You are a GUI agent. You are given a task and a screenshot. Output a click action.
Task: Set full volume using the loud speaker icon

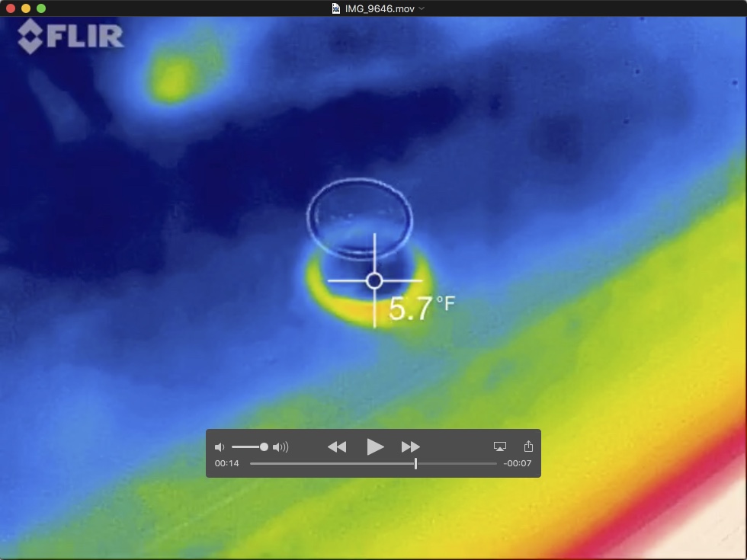[x=281, y=447]
